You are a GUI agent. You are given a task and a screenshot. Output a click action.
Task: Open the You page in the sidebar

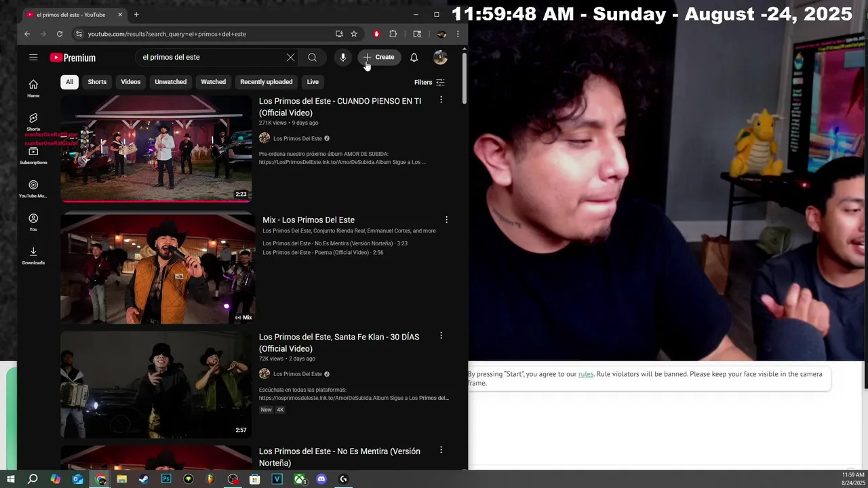pyautogui.click(x=33, y=222)
